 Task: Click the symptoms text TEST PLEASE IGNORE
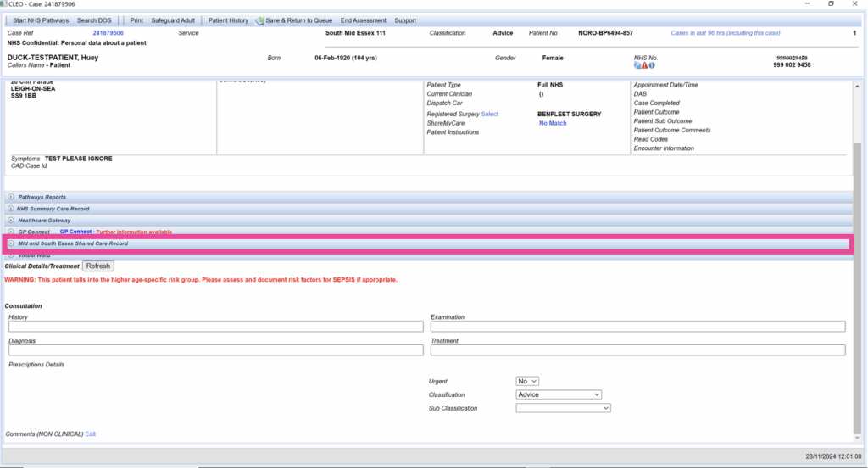(78, 159)
